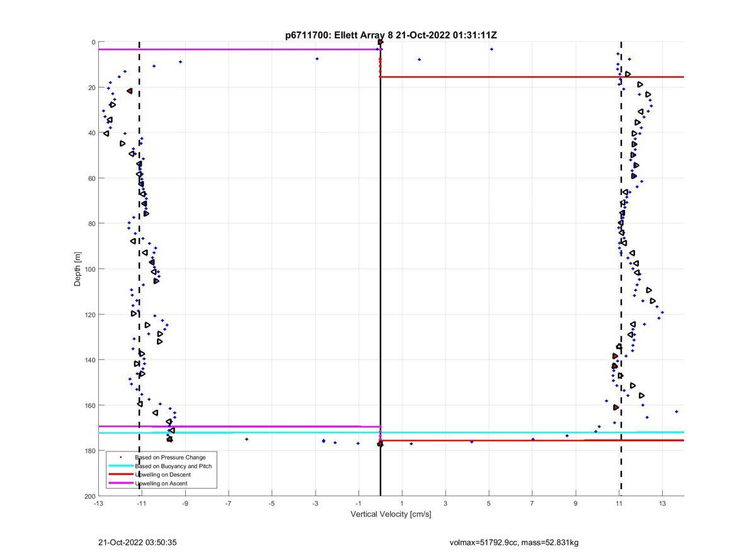Click x-axis tick label -3
Viewport: 756px width, 558px height.
pos(316,503)
